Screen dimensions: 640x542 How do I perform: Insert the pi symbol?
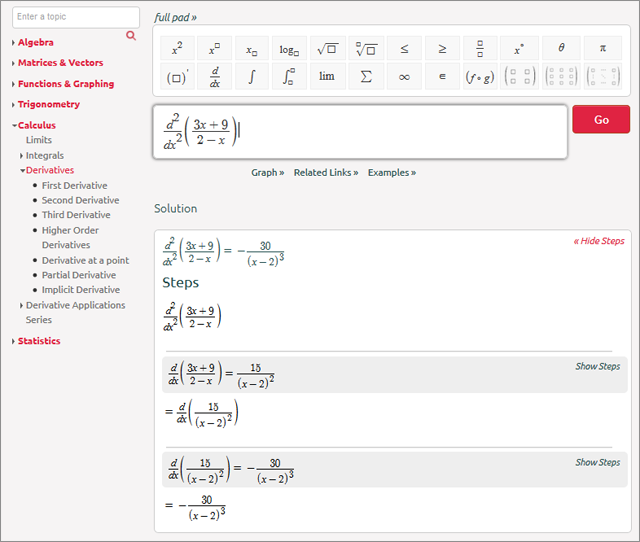603,49
